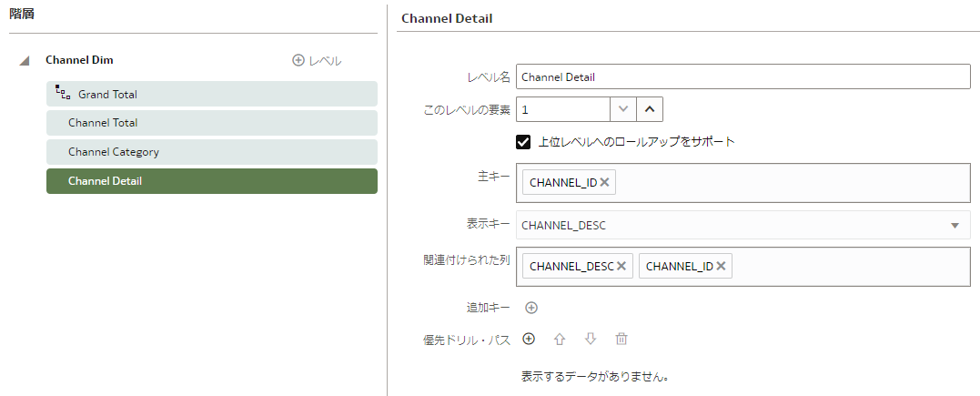This screenshot has width=980, height=396.
Task: Delete drill path with trash icon
Action: pyautogui.click(x=621, y=339)
